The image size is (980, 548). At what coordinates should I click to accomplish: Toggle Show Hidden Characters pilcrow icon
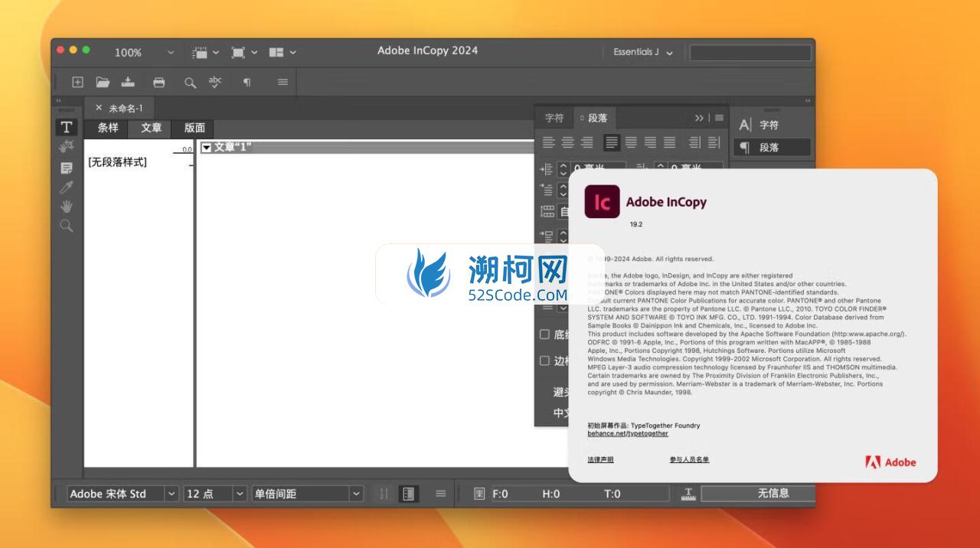(x=247, y=82)
